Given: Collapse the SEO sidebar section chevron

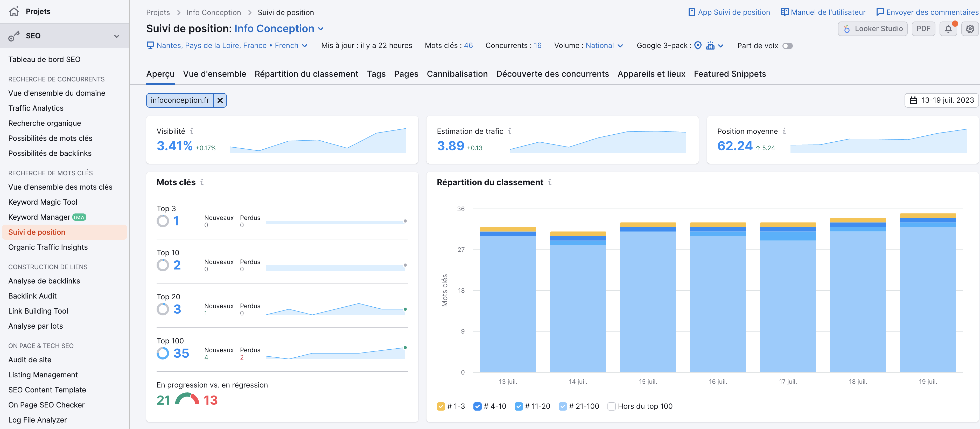Looking at the screenshot, I should tap(117, 36).
